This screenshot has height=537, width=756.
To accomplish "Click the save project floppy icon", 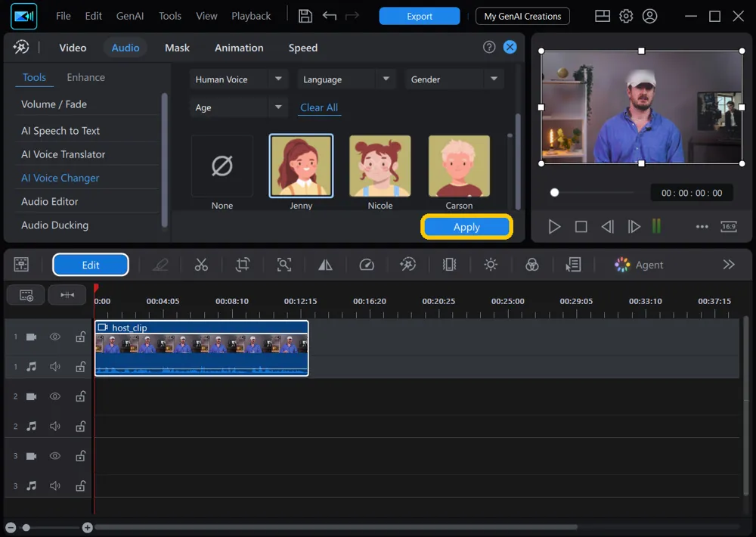I will click(305, 16).
